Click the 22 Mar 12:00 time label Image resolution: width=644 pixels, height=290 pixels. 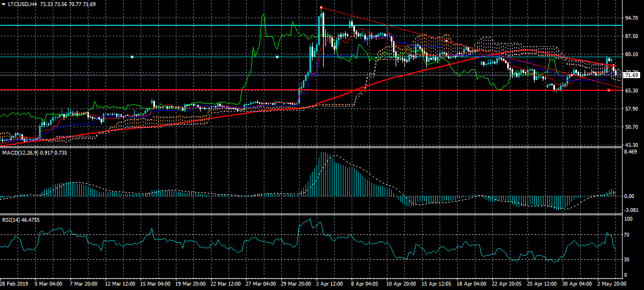[226, 284]
